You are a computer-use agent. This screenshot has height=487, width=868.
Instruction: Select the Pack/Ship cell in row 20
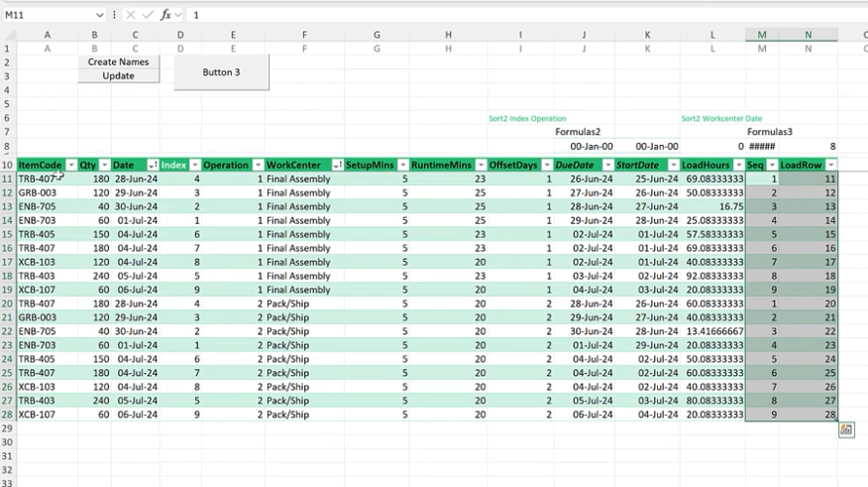pos(304,304)
